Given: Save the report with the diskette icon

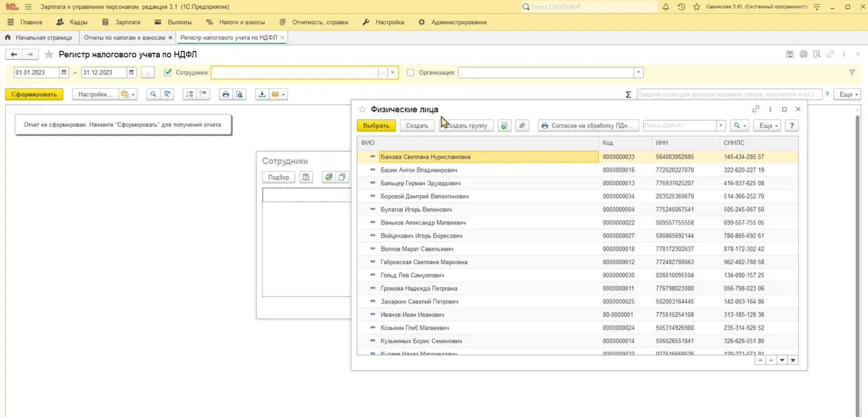Looking at the screenshot, I should (x=790, y=54).
